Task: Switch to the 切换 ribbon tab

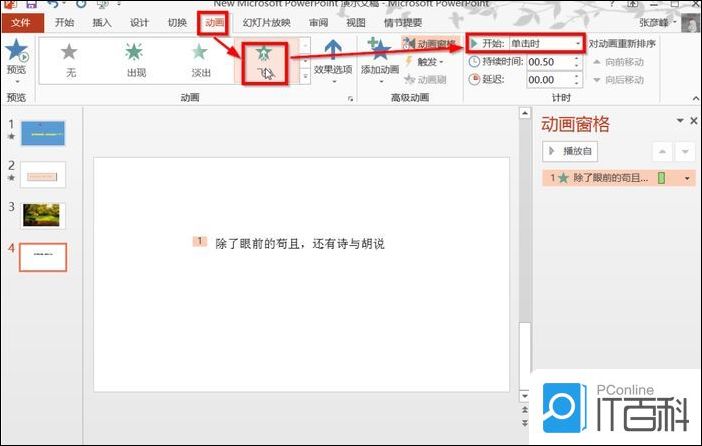Action: [177, 22]
